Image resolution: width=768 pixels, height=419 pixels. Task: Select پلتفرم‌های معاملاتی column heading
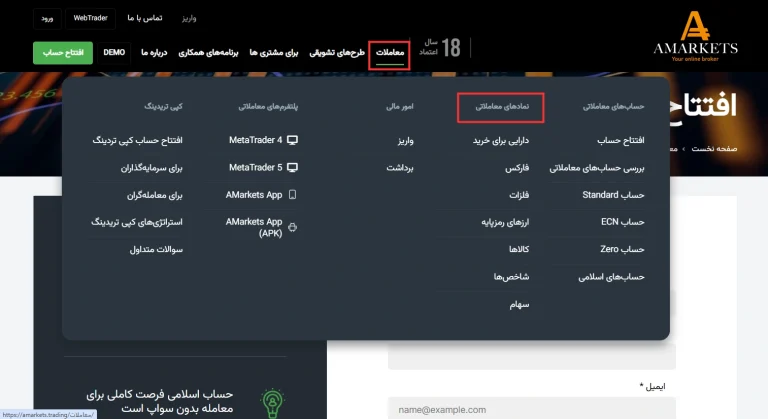tap(268, 106)
